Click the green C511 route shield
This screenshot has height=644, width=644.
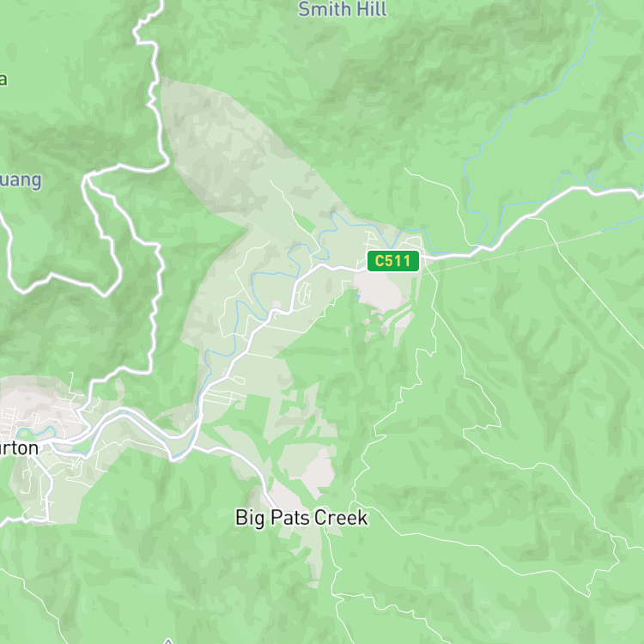(x=393, y=261)
